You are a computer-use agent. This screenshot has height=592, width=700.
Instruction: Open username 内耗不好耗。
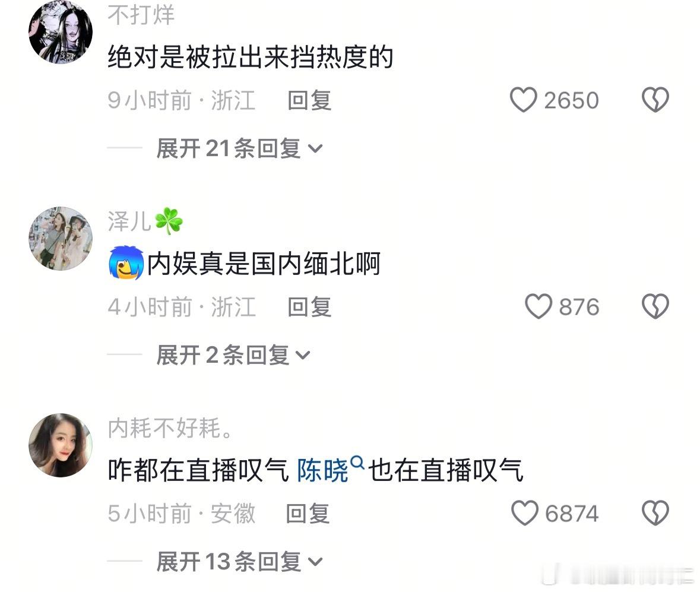tap(170, 428)
